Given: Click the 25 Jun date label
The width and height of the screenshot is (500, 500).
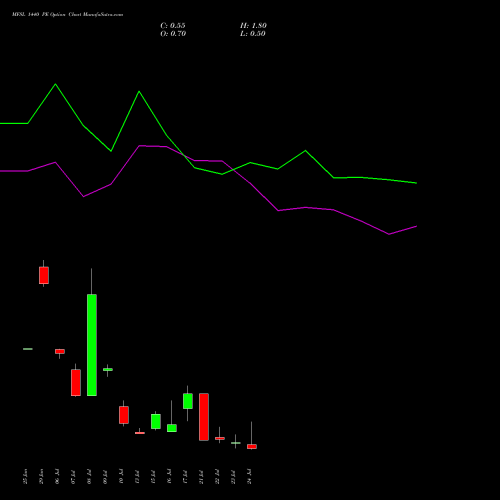Looking at the screenshot, I should [x=25, y=476].
